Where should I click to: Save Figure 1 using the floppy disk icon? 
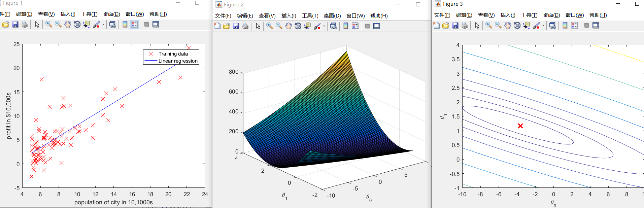click(x=15, y=25)
